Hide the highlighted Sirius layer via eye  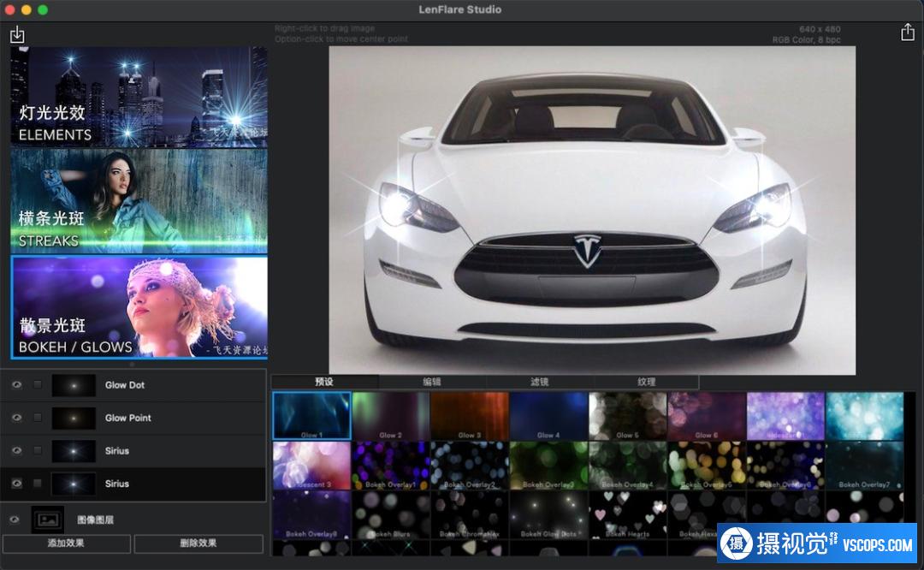coord(16,484)
